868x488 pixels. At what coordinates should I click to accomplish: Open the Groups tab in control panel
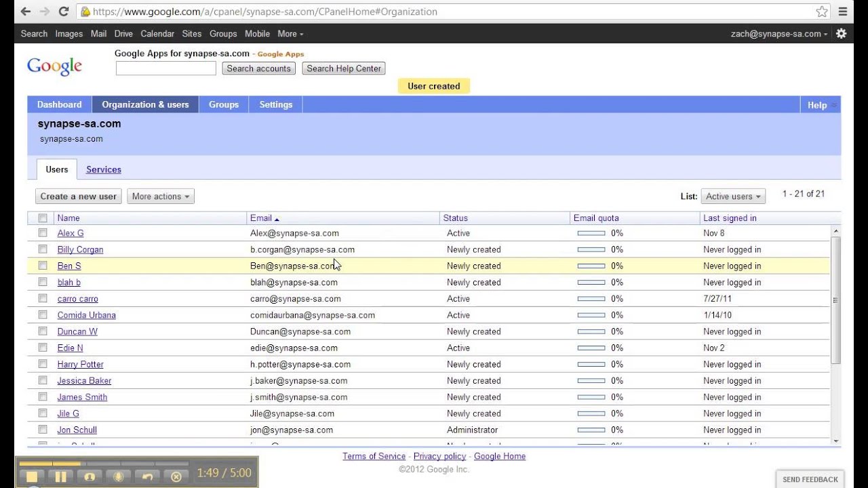[224, 104]
